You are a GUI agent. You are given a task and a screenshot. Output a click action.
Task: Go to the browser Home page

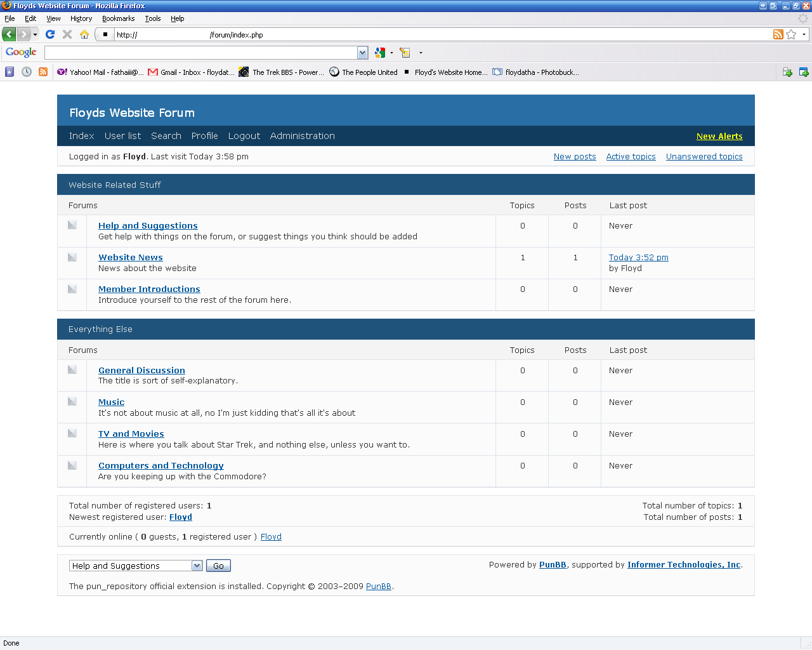click(84, 34)
